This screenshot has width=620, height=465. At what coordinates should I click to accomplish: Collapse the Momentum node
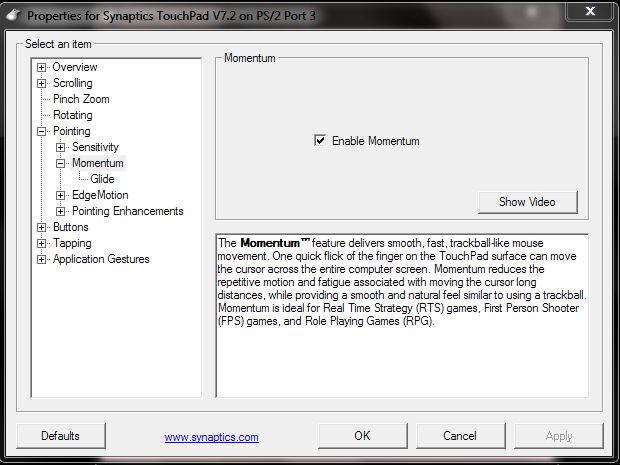[60, 163]
